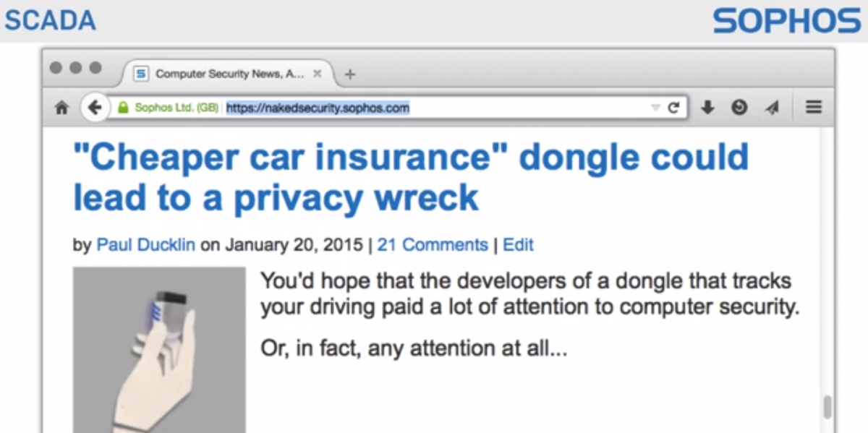Click the Home icon in browser toolbar
The width and height of the screenshot is (868, 433).
[61, 108]
